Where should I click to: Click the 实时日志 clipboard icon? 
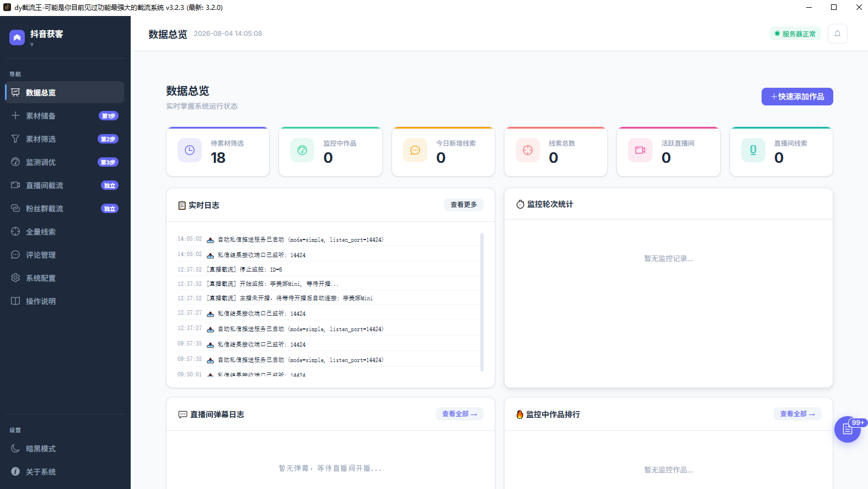[x=182, y=205]
